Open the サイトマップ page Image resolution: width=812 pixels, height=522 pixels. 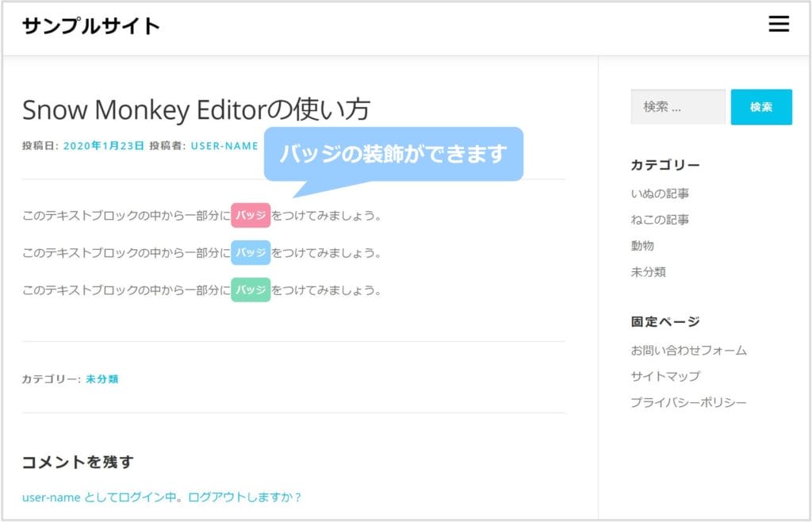click(665, 377)
